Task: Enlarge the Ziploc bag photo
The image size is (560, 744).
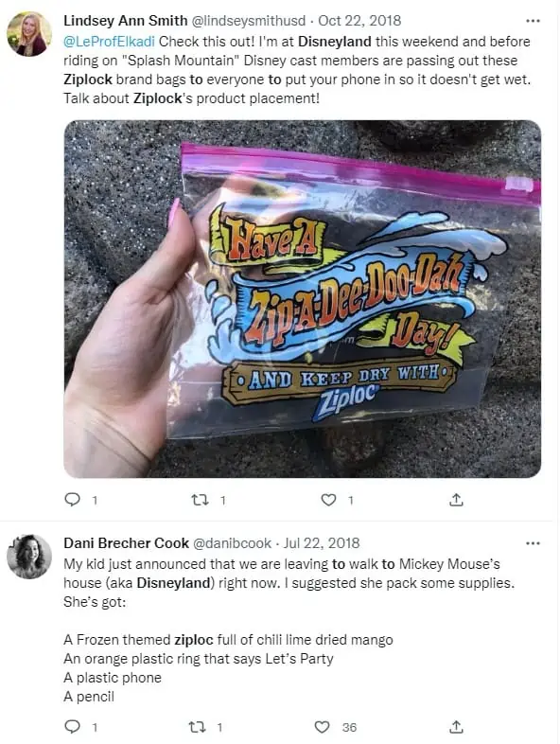Action: [x=303, y=299]
